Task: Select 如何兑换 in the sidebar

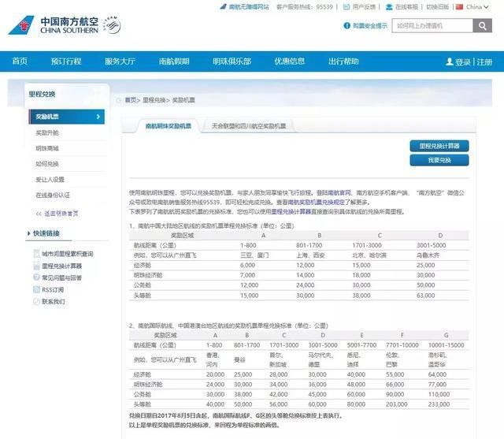Action: coord(47,164)
